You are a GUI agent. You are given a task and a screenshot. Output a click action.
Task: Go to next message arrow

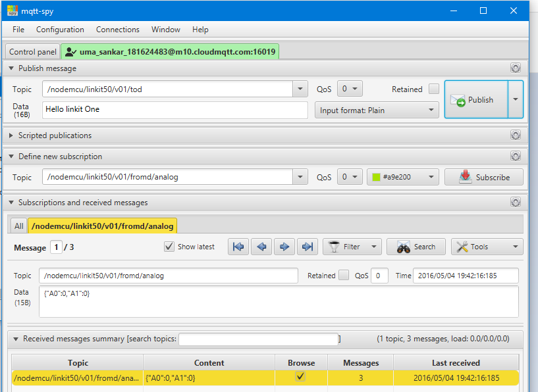click(x=284, y=247)
